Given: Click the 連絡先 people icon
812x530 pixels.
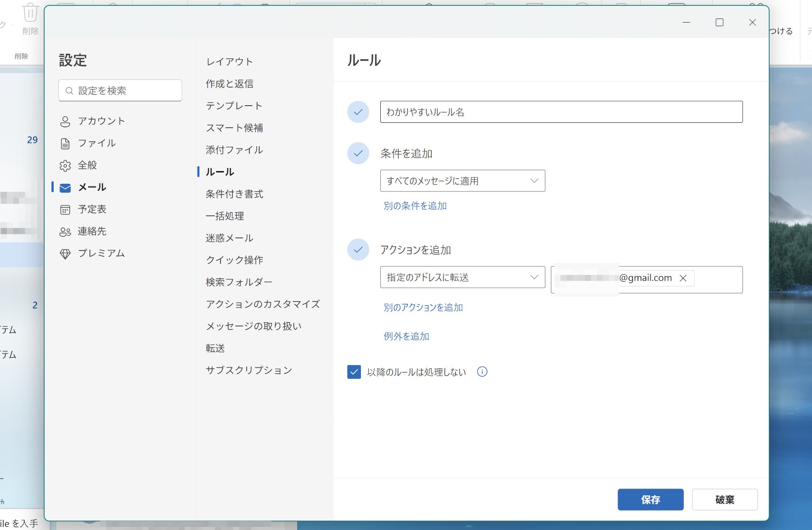Looking at the screenshot, I should [x=65, y=232].
